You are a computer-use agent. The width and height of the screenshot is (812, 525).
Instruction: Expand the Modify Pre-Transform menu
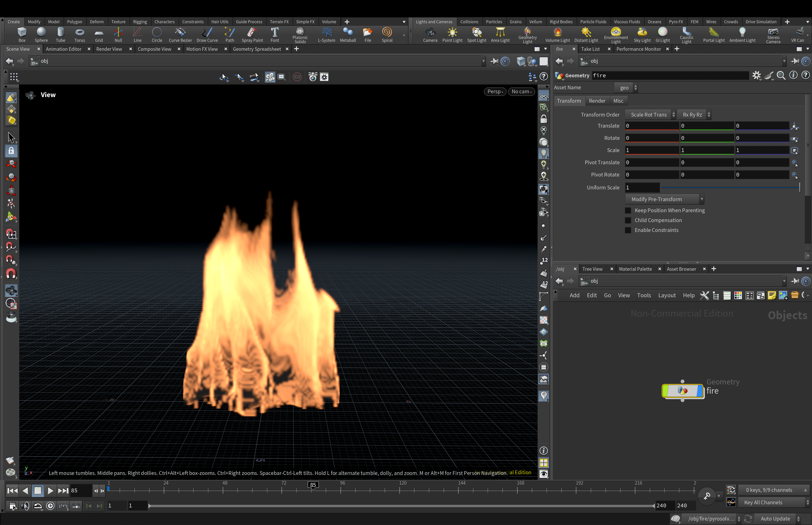coord(664,200)
